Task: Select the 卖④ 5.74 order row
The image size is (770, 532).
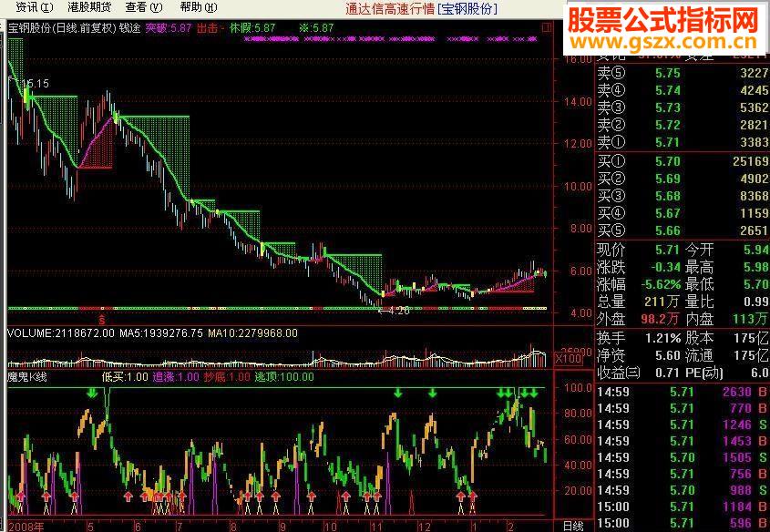Action: click(683, 90)
